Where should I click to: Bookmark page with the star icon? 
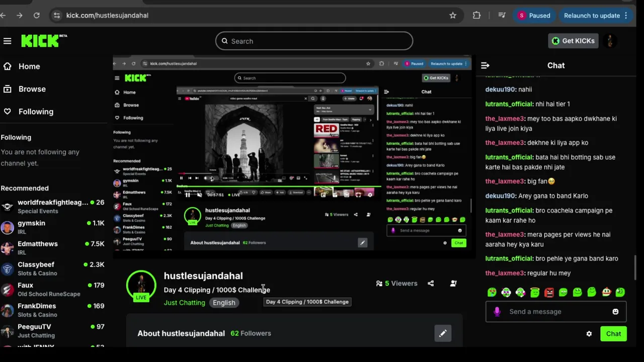(453, 16)
